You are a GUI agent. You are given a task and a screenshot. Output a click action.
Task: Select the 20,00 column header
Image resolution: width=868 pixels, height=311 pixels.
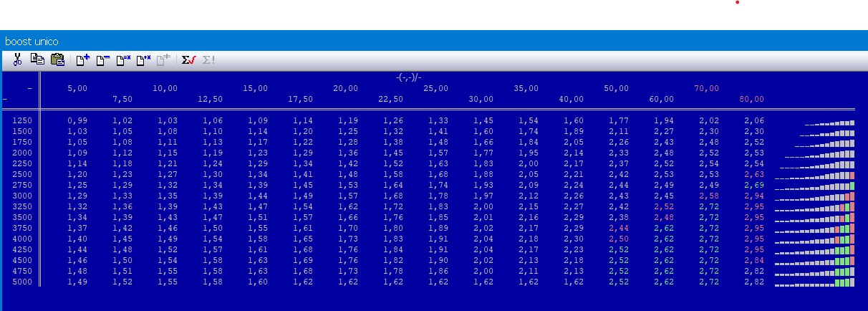tap(346, 88)
